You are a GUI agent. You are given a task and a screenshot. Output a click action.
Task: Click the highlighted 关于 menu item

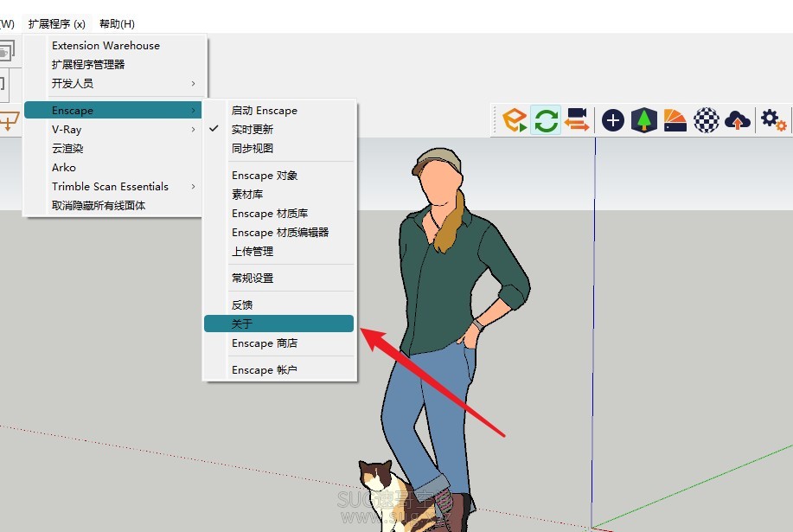coord(278,324)
